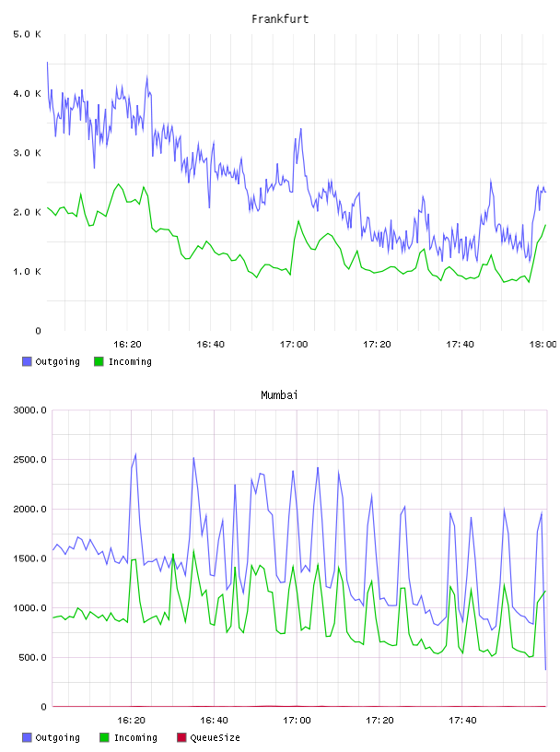
Task: Click the 3.0 K y-axis label
Action: [x=27, y=153]
